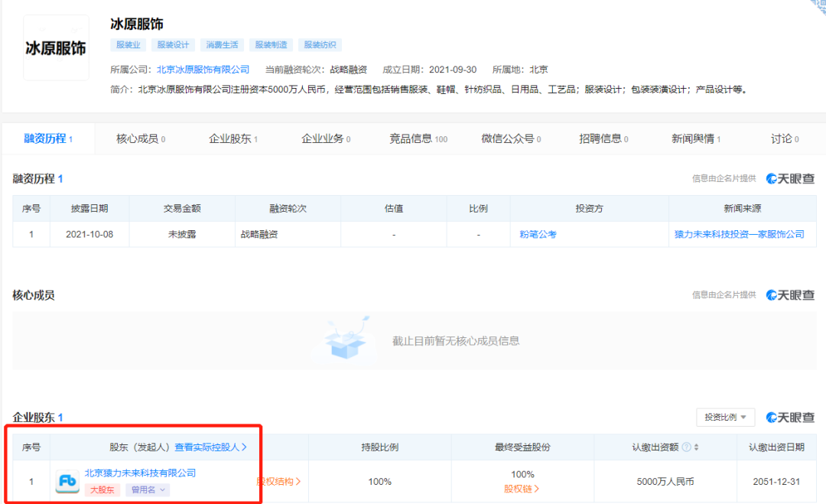Click the Fb shareholder logo icon
The height and width of the screenshot is (504, 826).
(x=67, y=481)
